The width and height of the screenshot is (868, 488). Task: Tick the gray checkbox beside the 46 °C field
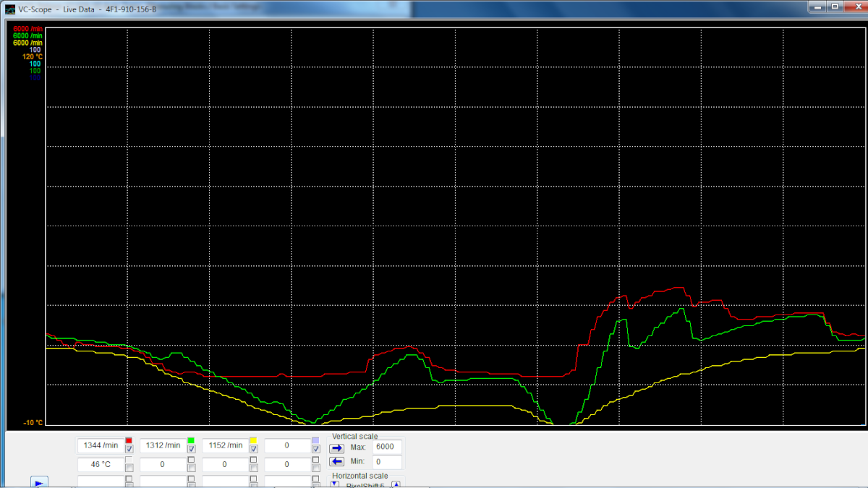[x=129, y=468]
